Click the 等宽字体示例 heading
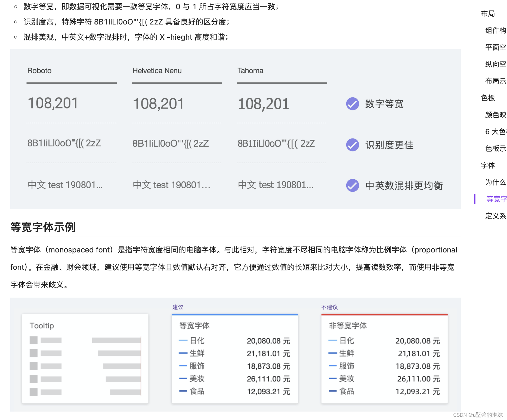The width and height of the screenshot is (507, 420). (43, 227)
